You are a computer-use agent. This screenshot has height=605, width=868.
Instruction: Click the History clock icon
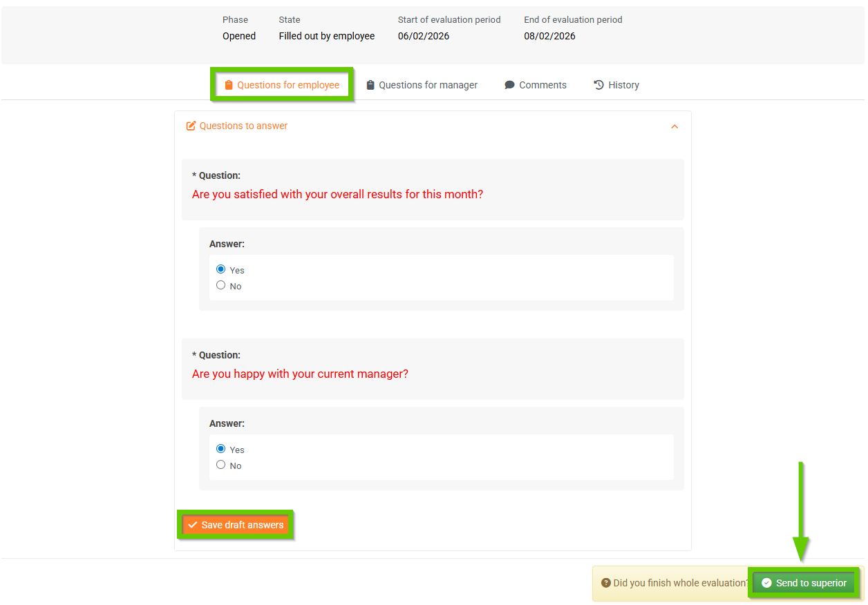pyautogui.click(x=599, y=85)
